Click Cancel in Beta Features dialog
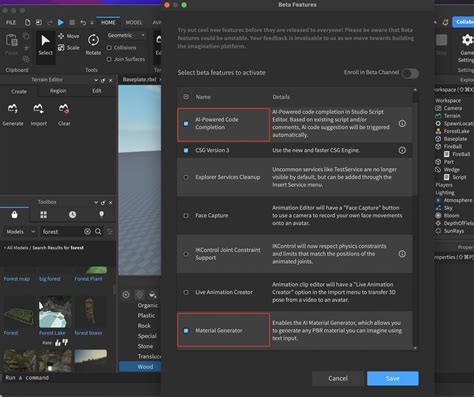This screenshot has width=474, height=397. pos(338,378)
